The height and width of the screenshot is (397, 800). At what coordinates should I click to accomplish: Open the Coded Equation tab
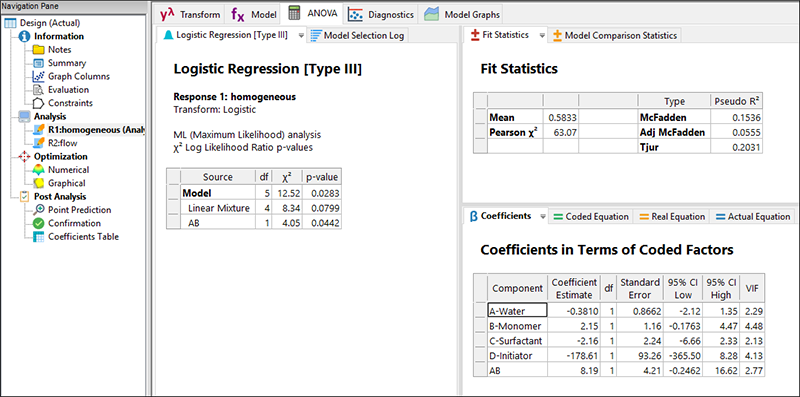pos(590,216)
